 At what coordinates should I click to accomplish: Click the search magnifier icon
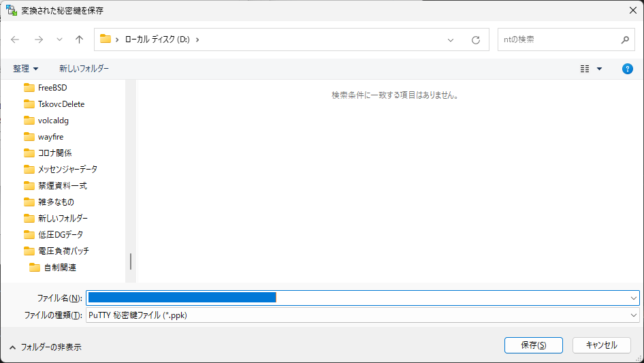625,40
